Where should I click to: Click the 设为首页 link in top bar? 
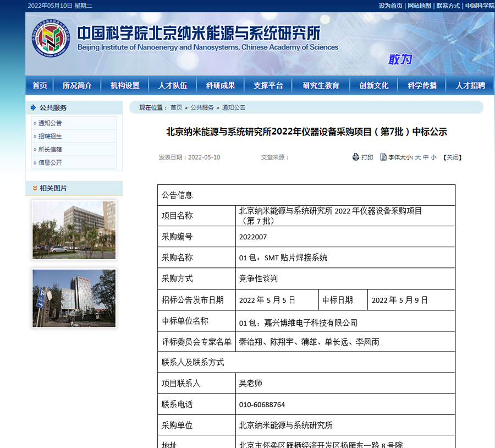(x=391, y=6)
